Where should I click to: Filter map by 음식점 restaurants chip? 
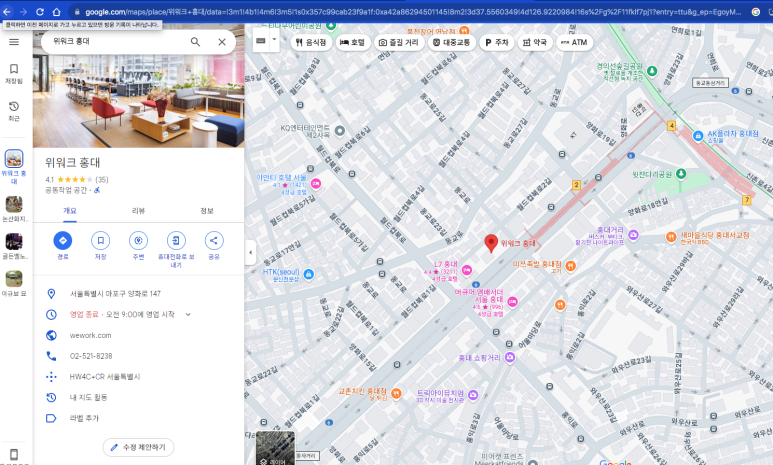[x=311, y=42]
